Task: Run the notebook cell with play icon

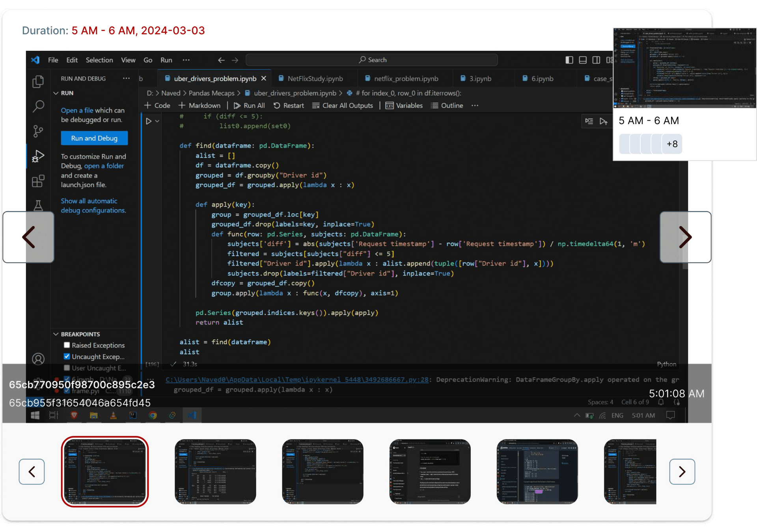Action: tap(149, 121)
